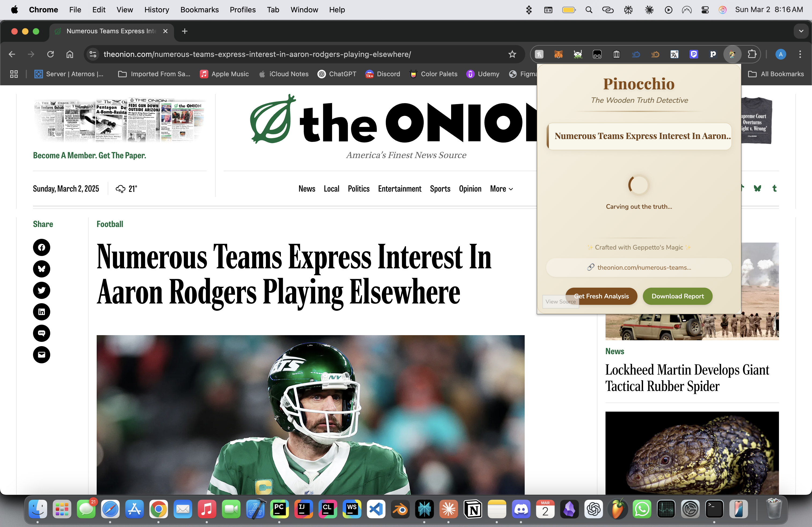Expand Chrome tab search chevron
The height and width of the screenshot is (527, 812).
801,31
